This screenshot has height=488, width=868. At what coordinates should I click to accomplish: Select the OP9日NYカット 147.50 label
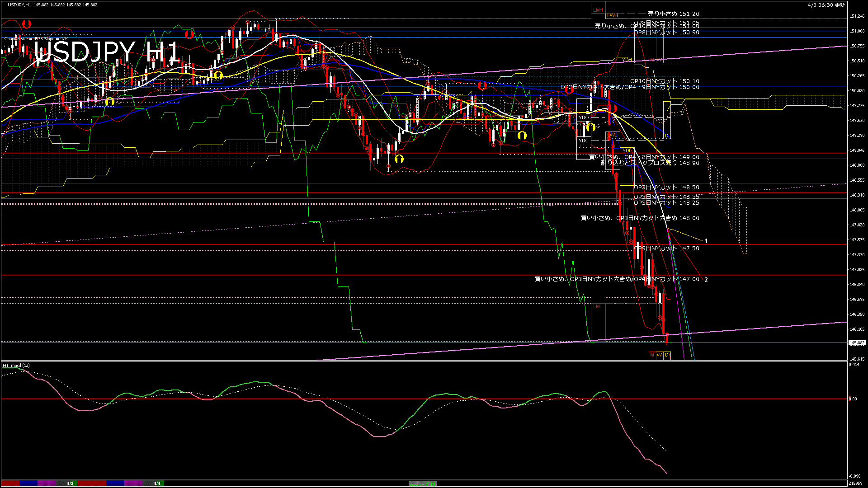point(666,249)
